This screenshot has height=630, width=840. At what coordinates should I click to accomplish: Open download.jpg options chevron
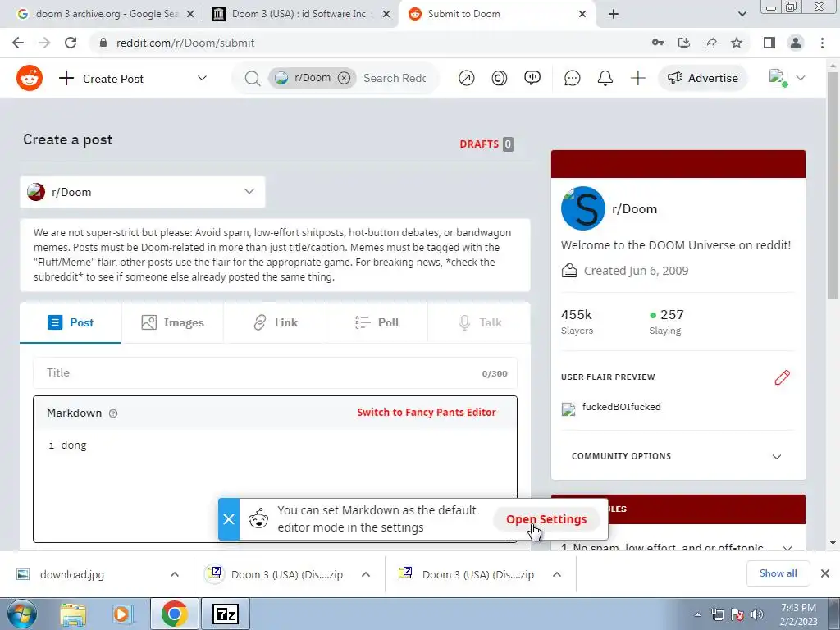click(175, 574)
